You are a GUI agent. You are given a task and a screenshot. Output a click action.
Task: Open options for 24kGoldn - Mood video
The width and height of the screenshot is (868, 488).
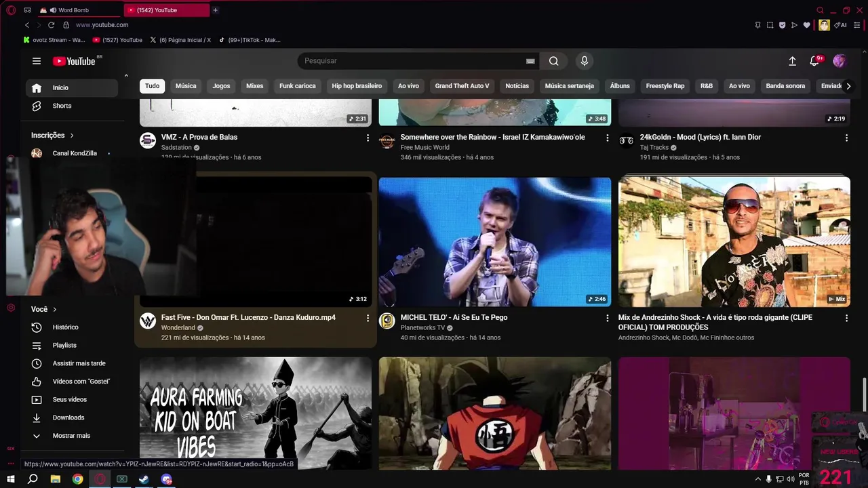[846, 138]
